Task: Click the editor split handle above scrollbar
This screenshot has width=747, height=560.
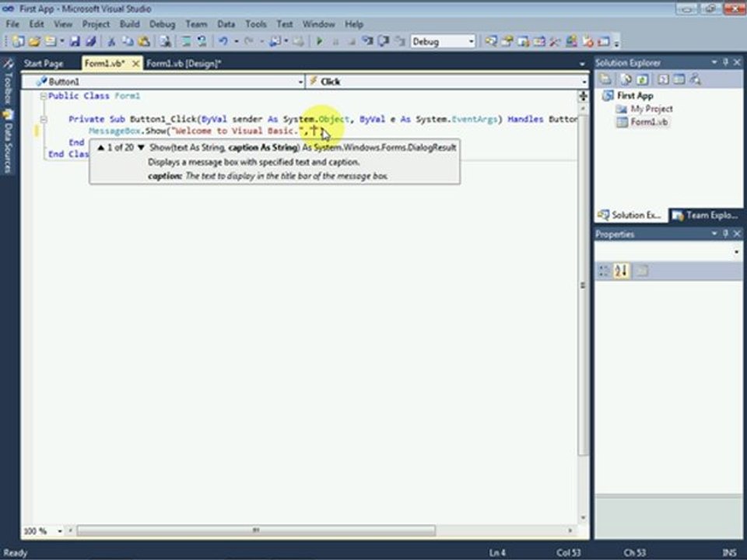Action: coord(583,96)
